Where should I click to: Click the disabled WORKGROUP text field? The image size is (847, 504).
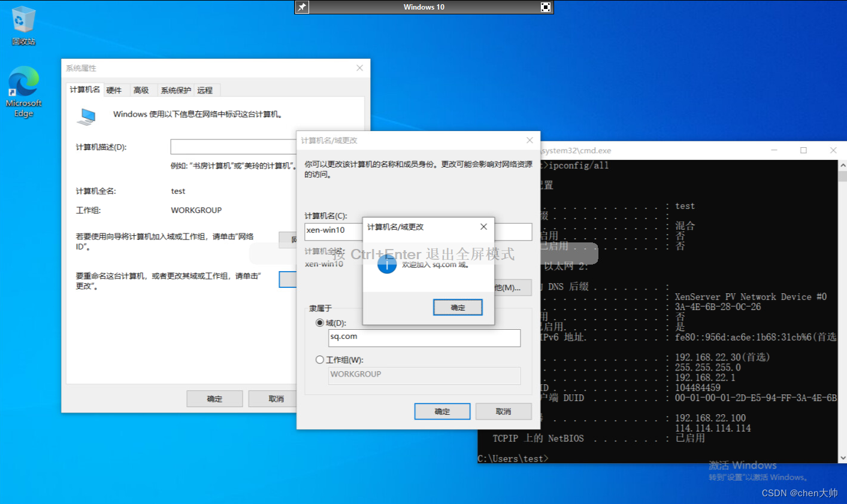coord(424,375)
